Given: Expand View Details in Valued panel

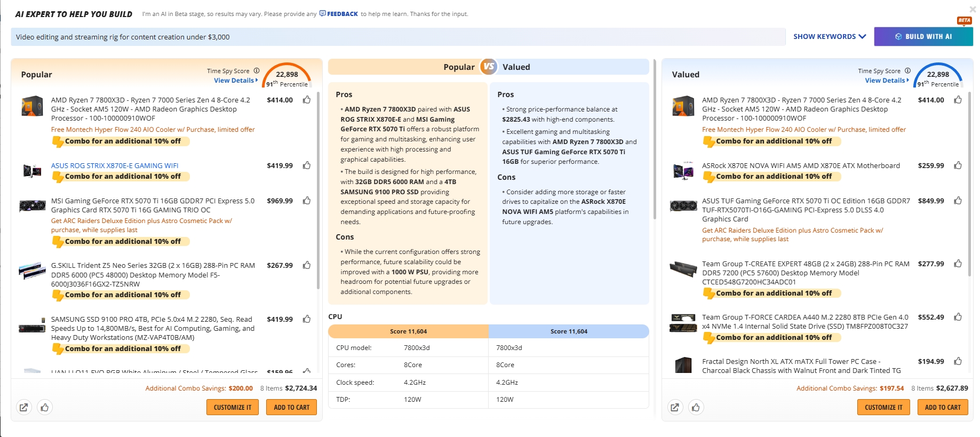Looking at the screenshot, I should 886,81.
